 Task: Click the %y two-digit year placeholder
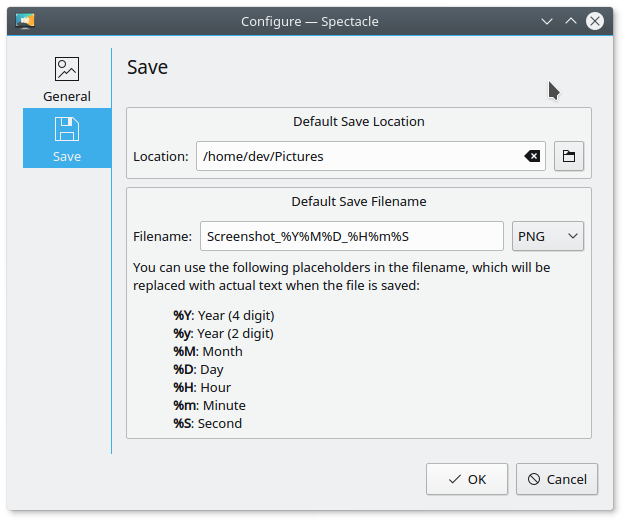pyautogui.click(x=182, y=334)
